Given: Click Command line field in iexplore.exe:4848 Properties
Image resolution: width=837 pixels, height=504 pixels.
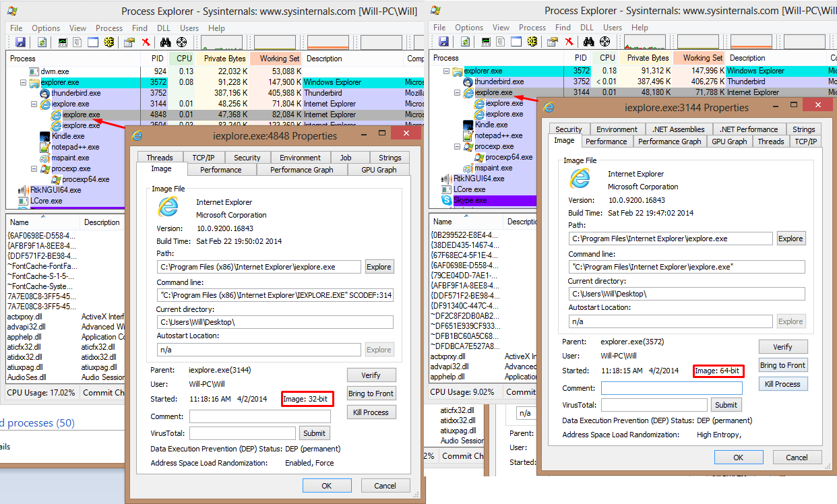Looking at the screenshot, I should click(275, 295).
